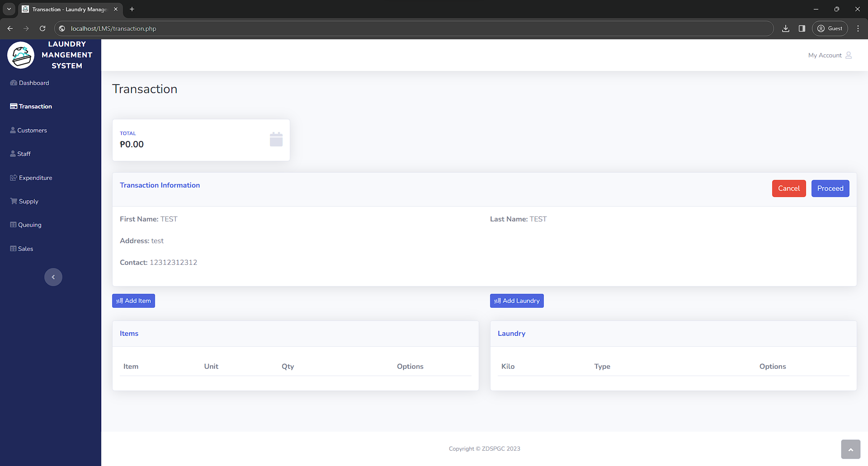Open the tab search dropdown arrow
Image resolution: width=868 pixels, height=466 pixels.
9,9
